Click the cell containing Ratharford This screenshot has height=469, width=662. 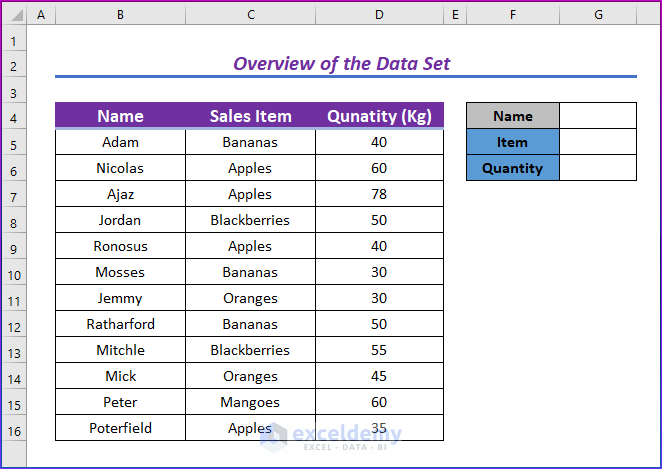coord(120,324)
